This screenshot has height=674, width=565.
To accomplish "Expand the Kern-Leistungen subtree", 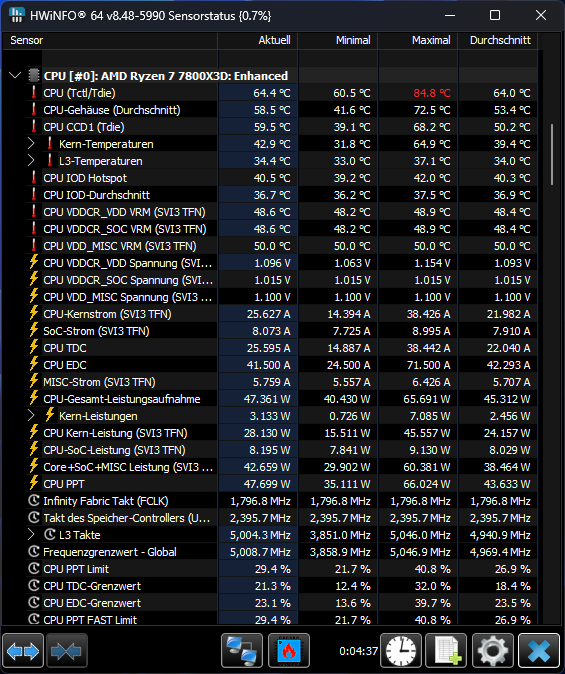I will click(31, 416).
